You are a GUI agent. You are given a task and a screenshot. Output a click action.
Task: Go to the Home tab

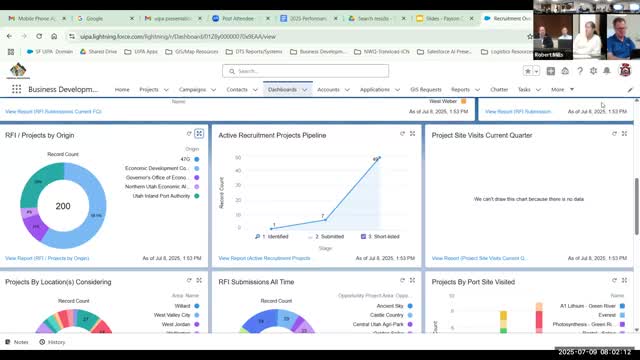122,89
